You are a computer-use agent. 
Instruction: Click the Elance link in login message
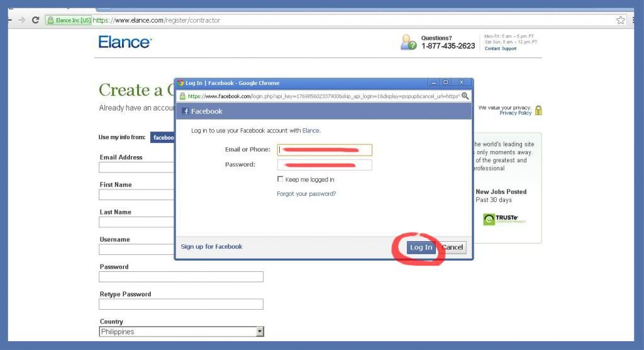coord(311,130)
